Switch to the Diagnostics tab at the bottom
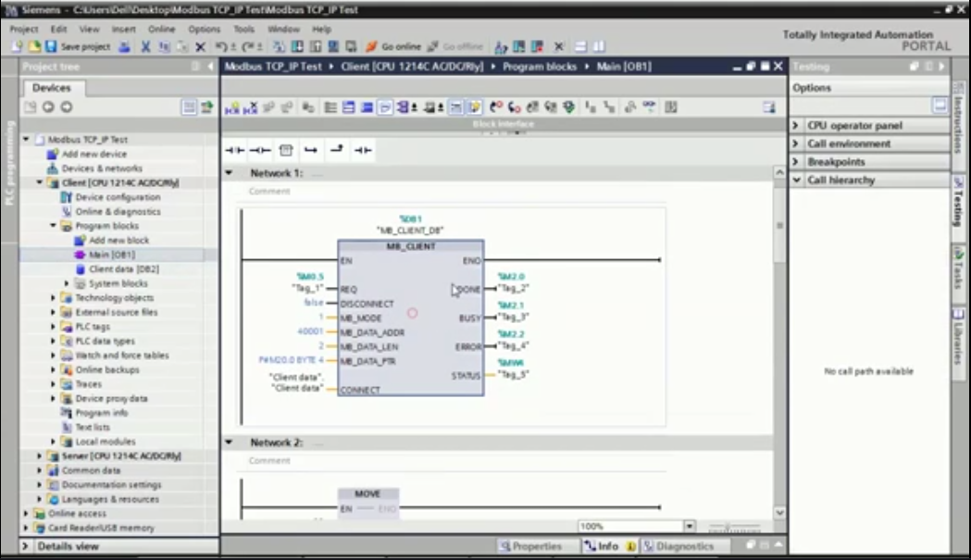The image size is (971, 560). (x=683, y=545)
